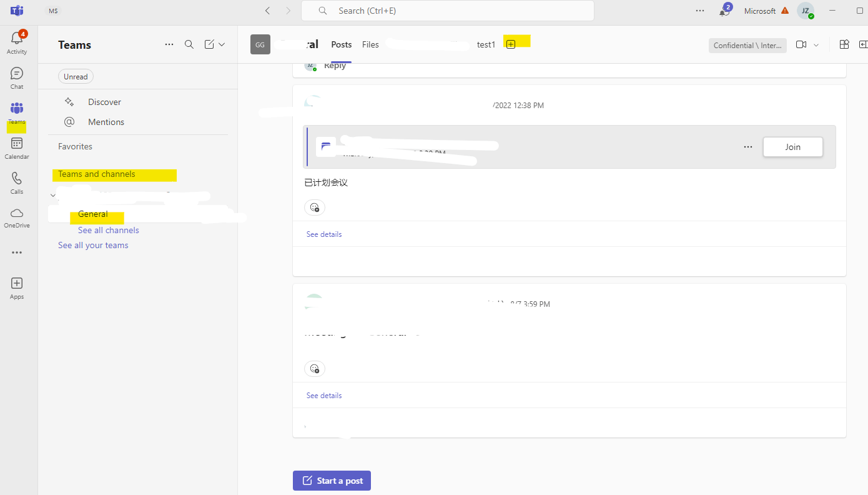
Task: Click the 已计划会议 message text
Action: pos(326,182)
